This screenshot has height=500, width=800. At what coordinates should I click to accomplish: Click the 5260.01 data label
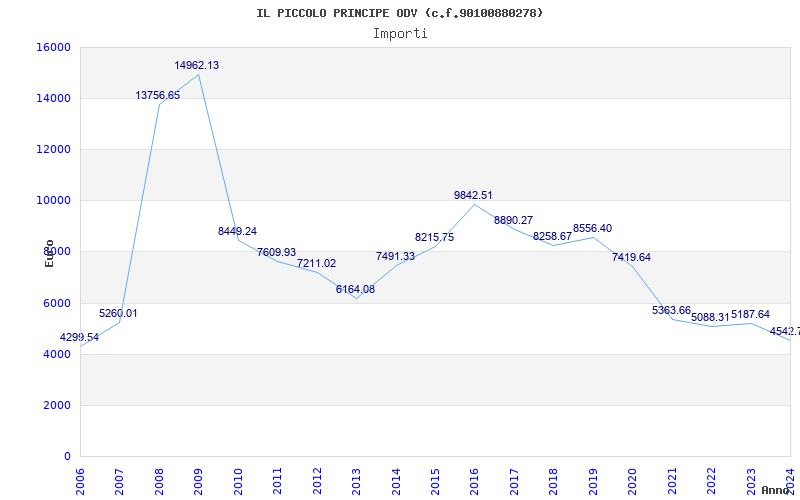[x=118, y=313]
